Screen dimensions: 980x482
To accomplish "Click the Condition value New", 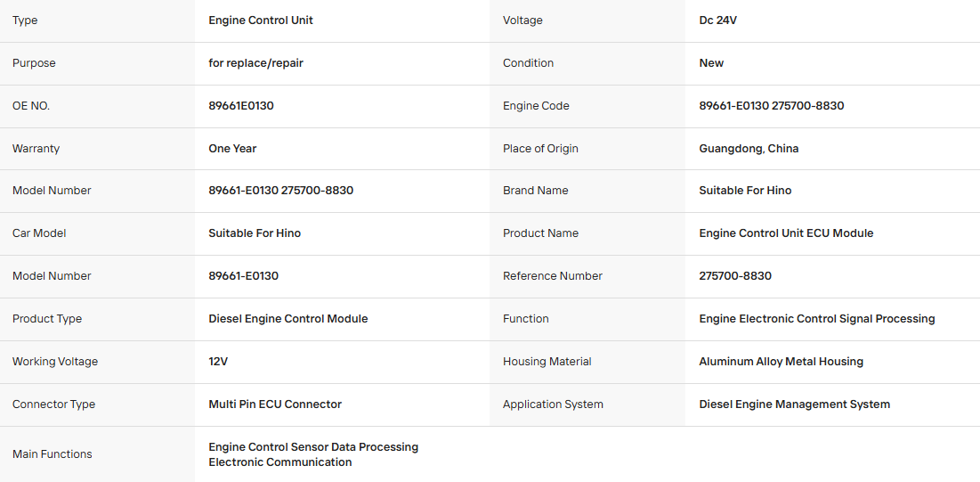I will pyautogui.click(x=711, y=63).
